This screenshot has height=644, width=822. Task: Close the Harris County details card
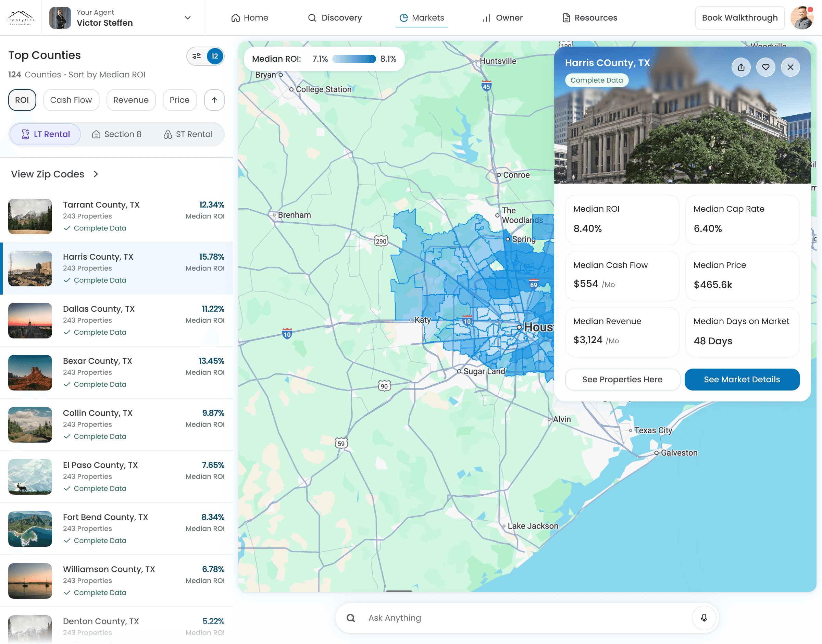click(x=790, y=67)
